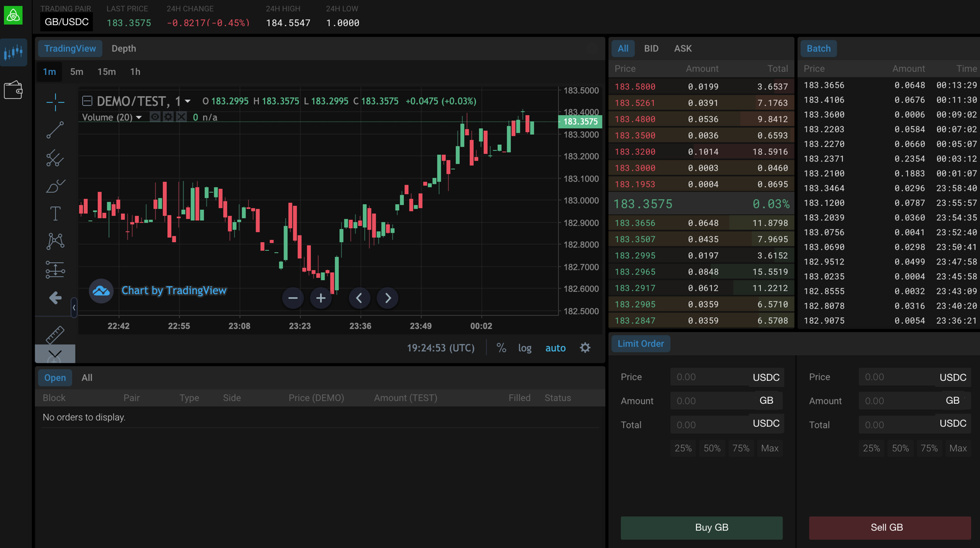The width and height of the screenshot is (980, 548).
Task: Open the Volume (20) dropdown arrow
Action: (x=139, y=117)
